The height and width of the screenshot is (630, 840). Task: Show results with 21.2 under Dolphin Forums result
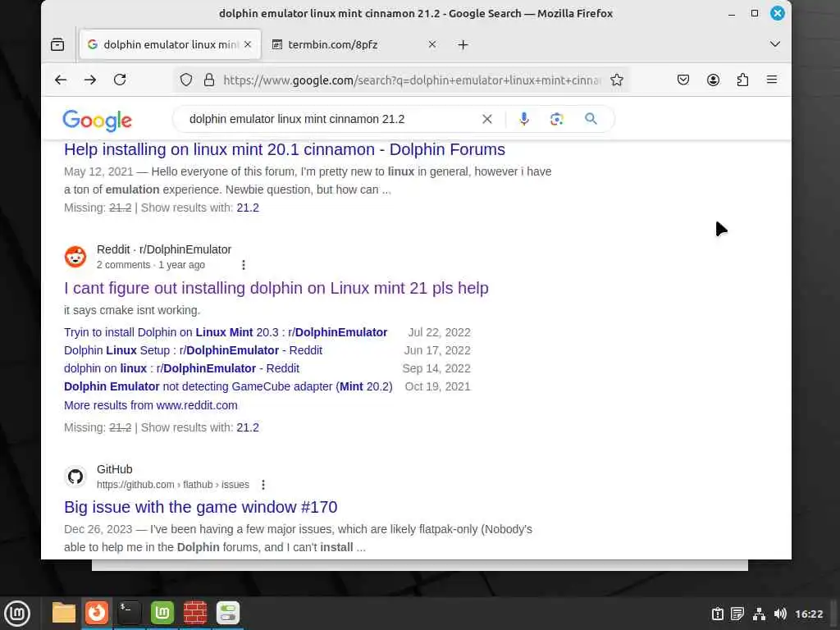(x=248, y=208)
